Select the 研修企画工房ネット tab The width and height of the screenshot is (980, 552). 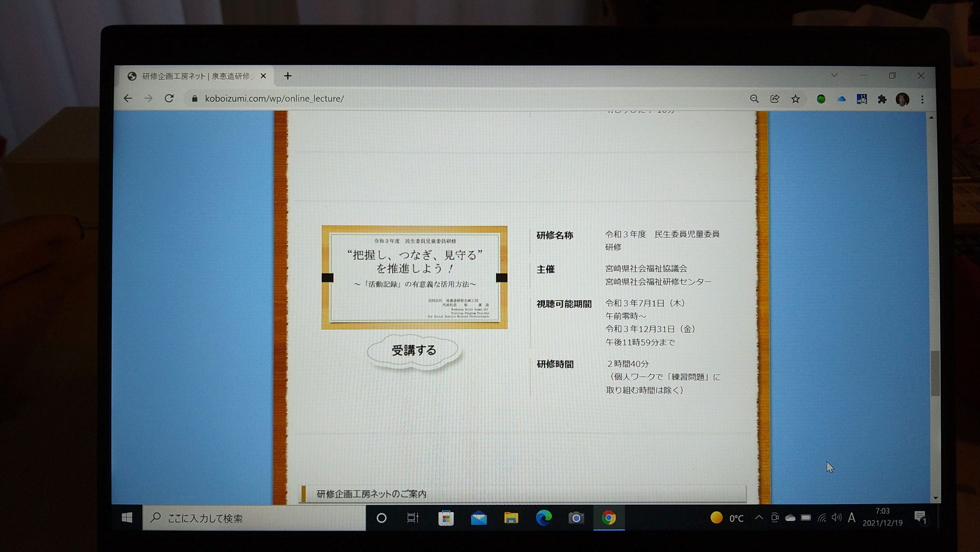[195, 76]
